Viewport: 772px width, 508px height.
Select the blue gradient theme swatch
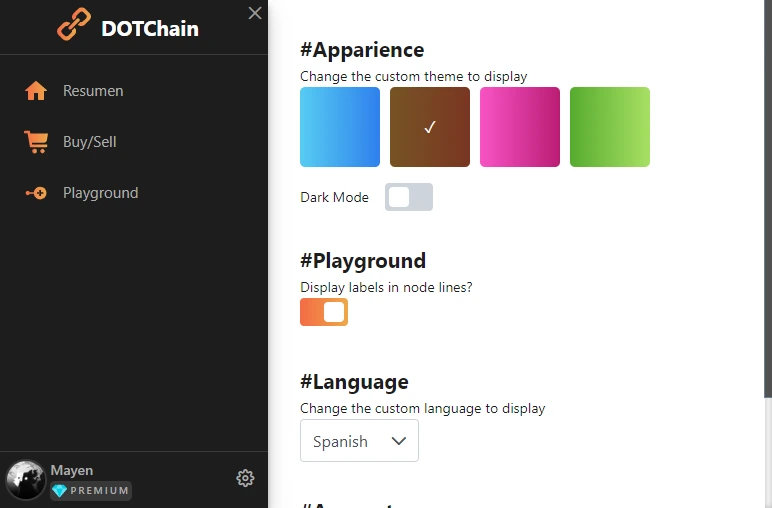point(340,127)
